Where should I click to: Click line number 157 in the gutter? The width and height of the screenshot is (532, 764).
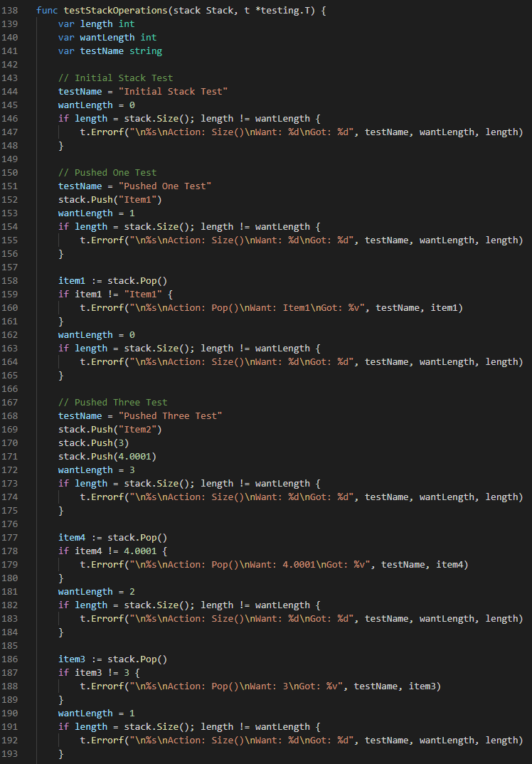pos(10,267)
